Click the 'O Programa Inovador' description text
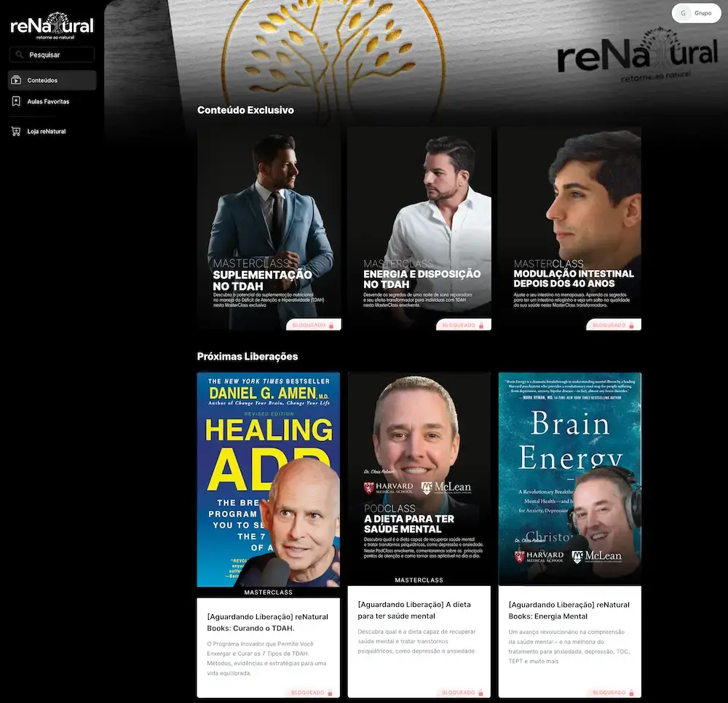 (x=267, y=658)
